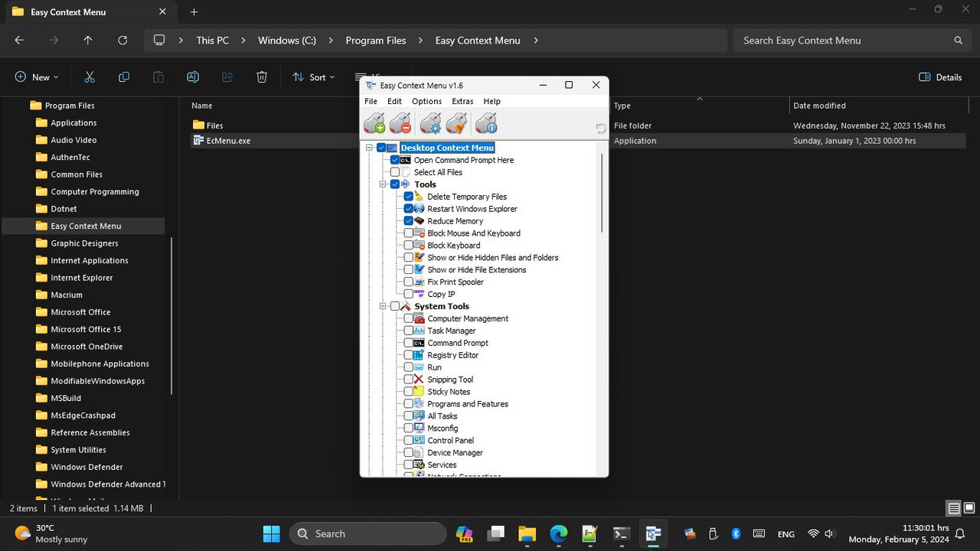The height and width of the screenshot is (551, 980).
Task: Click the Rename icon in File Explorer toolbar
Action: click(193, 77)
